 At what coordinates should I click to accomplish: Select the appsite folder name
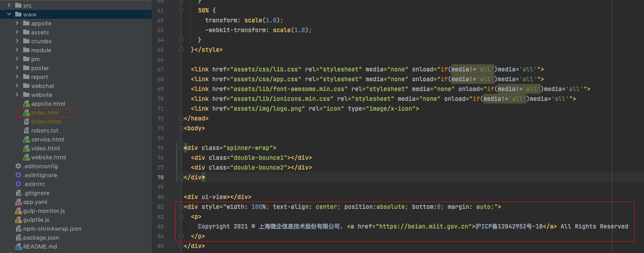(41, 23)
